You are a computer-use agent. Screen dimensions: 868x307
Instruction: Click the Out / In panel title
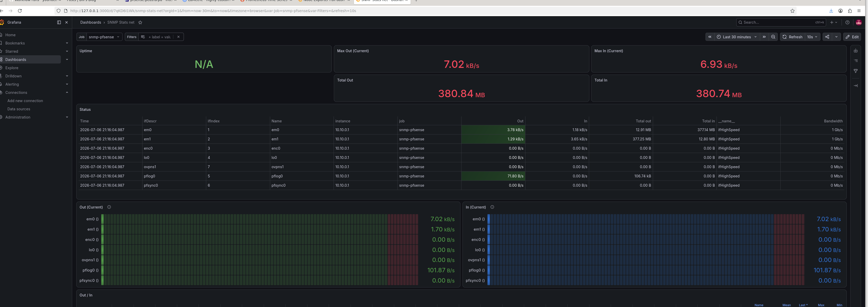[86, 295]
